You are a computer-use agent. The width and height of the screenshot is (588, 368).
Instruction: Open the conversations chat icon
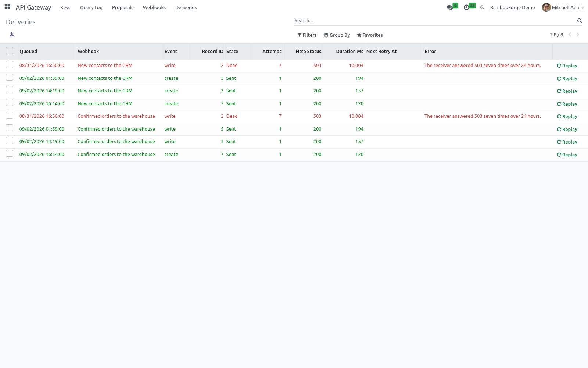450,7
